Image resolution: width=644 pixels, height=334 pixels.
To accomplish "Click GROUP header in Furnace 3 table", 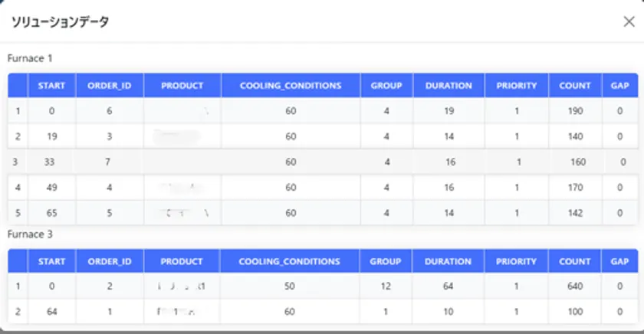I will tap(386, 261).
